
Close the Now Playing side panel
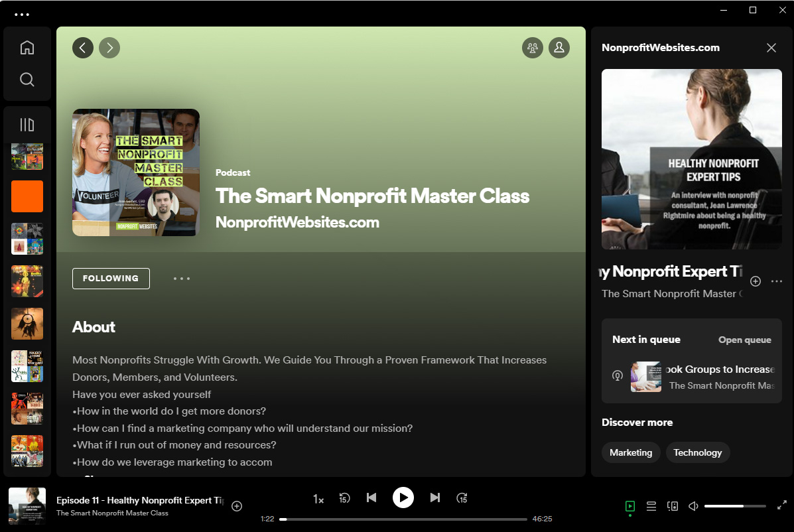click(771, 48)
